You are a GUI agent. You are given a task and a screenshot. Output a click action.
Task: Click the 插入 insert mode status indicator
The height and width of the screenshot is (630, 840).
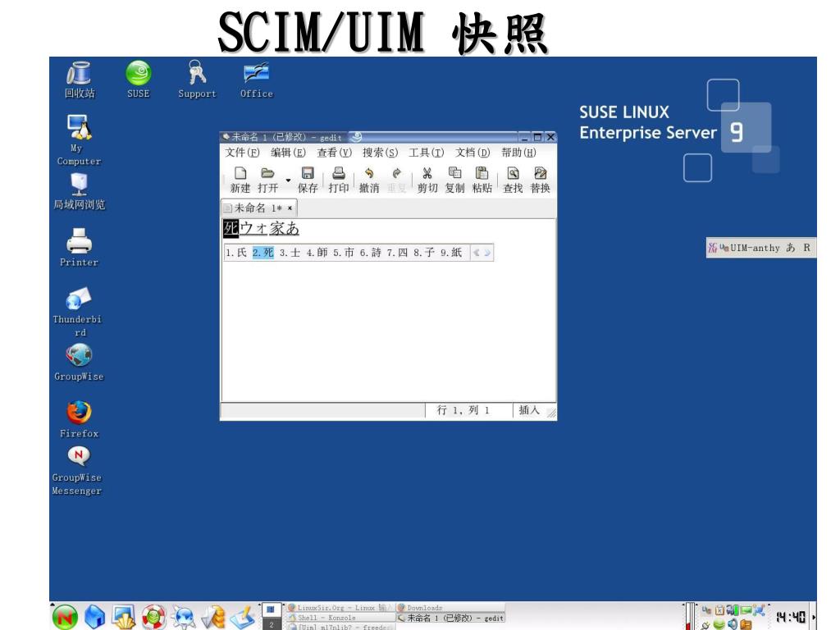[x=529, y=410]
